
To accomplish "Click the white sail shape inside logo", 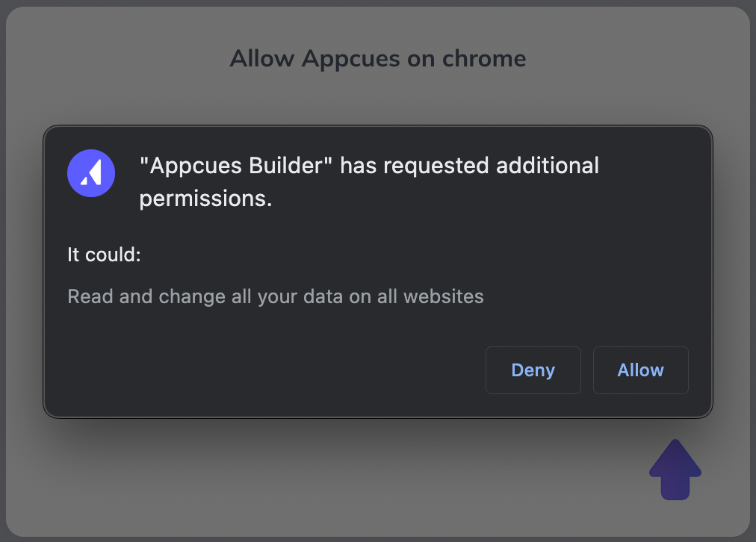I will [x=91, y=172].
